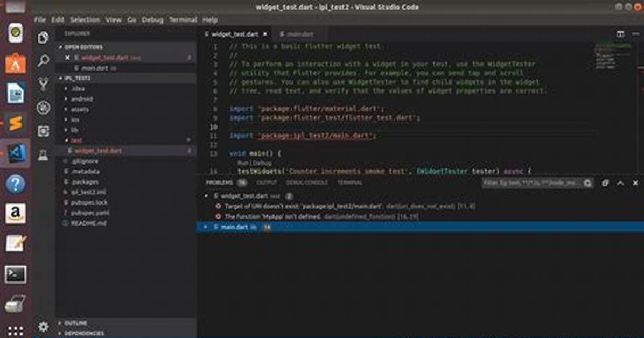Screen dimensions: 644x338
Task: Open the Selection menu
Action: tap(85, 20)
